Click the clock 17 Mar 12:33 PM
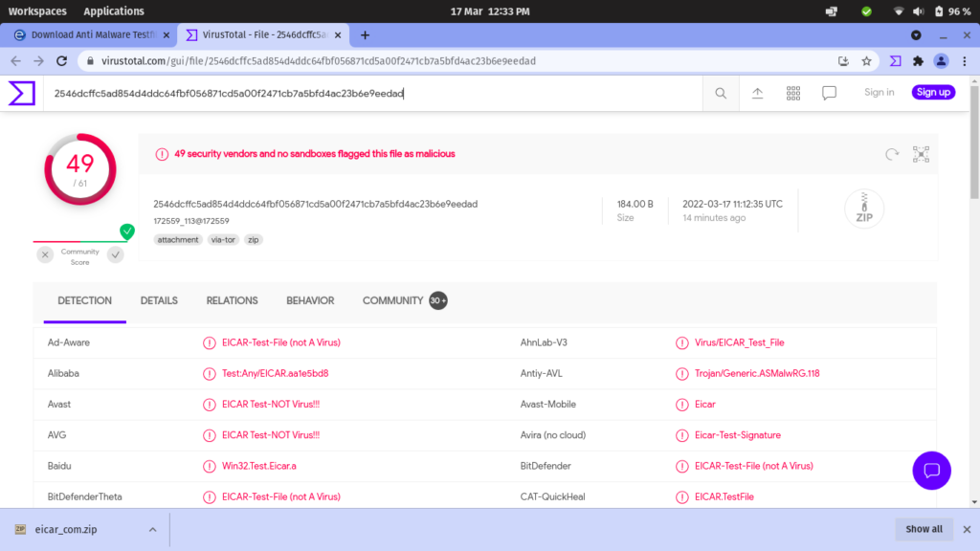 pyautogui.click(x=490, y=11)
